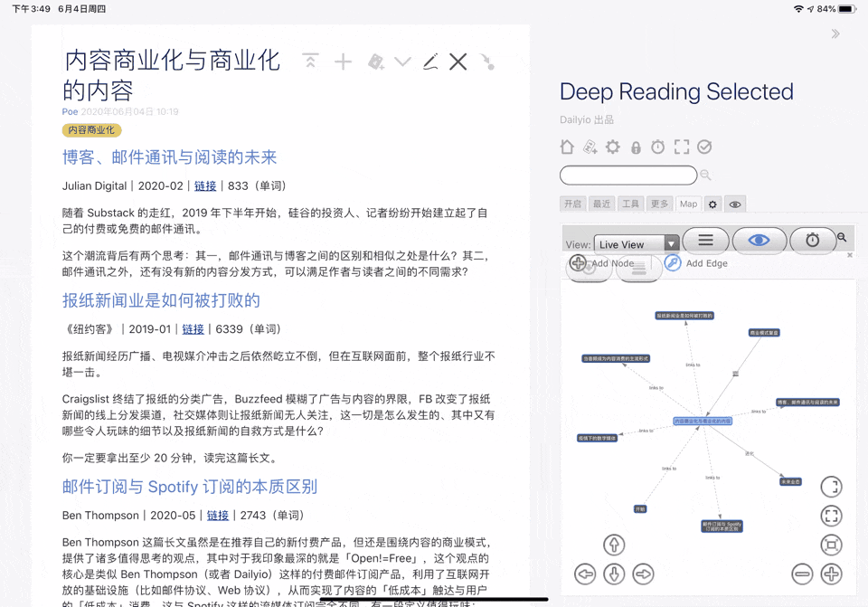Switch to the 开启 tab
The image size is (868, 607).
(x=572, y=204)
